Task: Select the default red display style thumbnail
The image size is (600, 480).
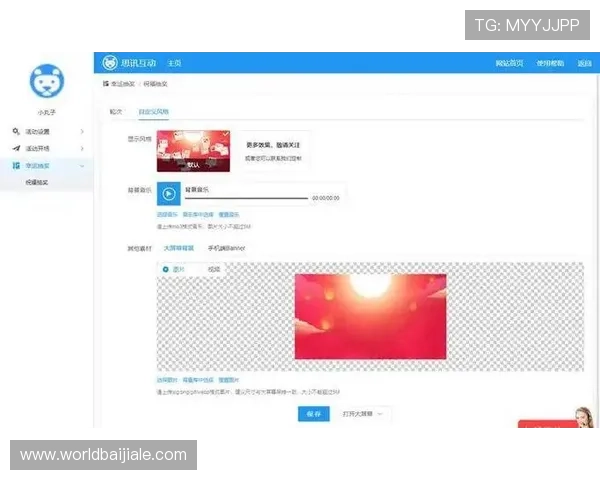Action: click(193, 152)
